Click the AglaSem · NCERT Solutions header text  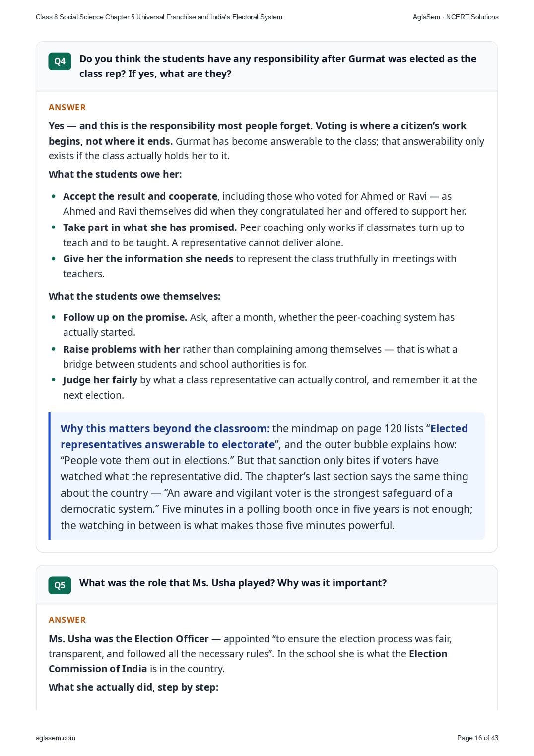[456, 17]
